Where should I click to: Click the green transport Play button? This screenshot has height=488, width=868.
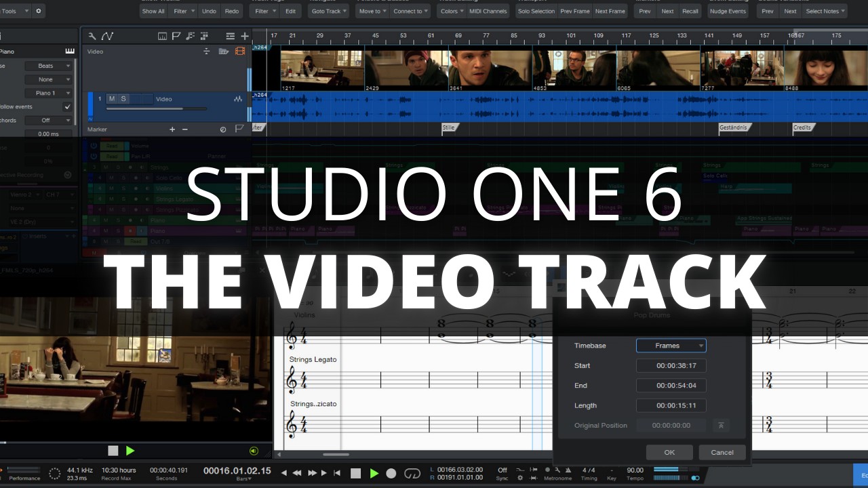click(374, 473)
